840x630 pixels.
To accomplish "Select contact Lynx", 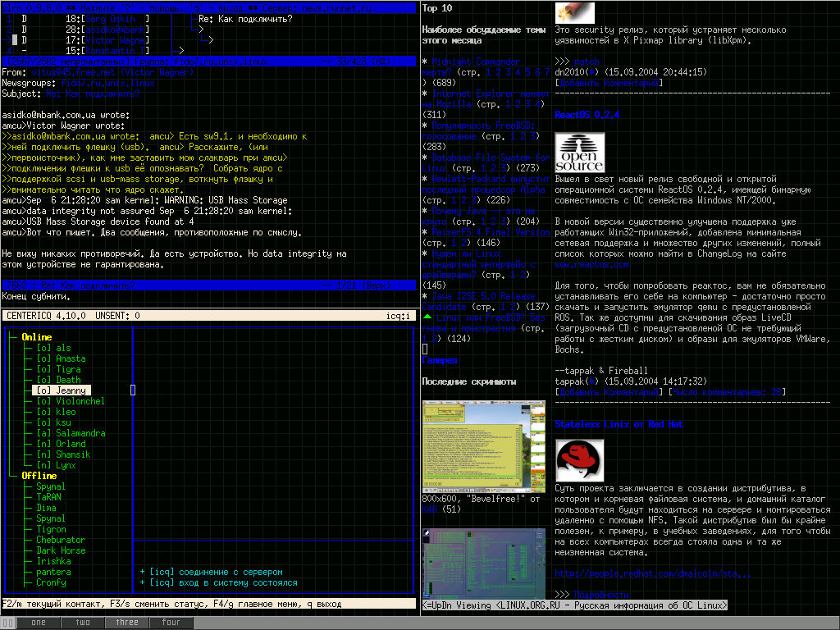I will pos(57,466).
